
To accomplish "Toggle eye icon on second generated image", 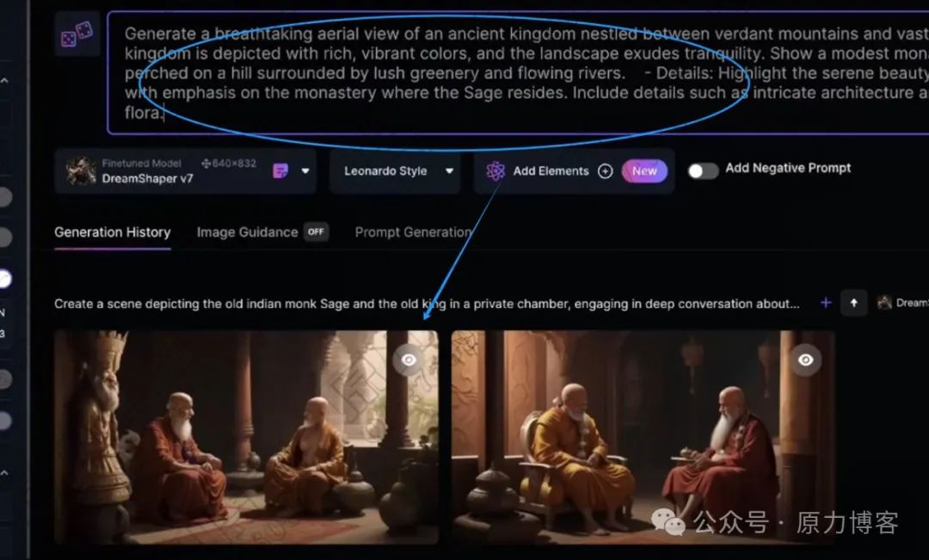I will pos(805,360).
